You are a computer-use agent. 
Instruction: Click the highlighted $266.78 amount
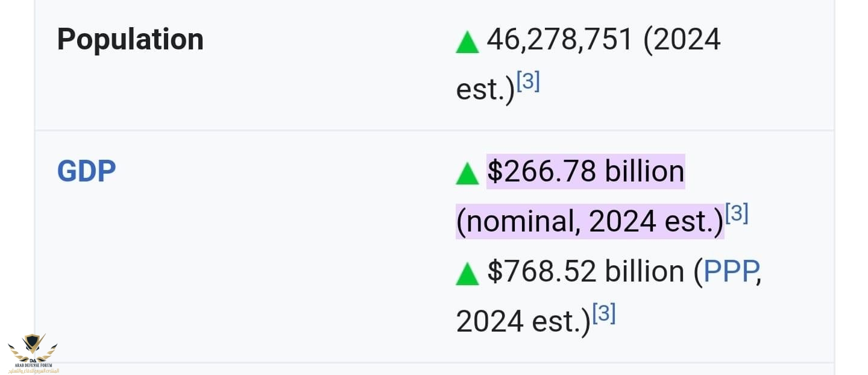541,172
